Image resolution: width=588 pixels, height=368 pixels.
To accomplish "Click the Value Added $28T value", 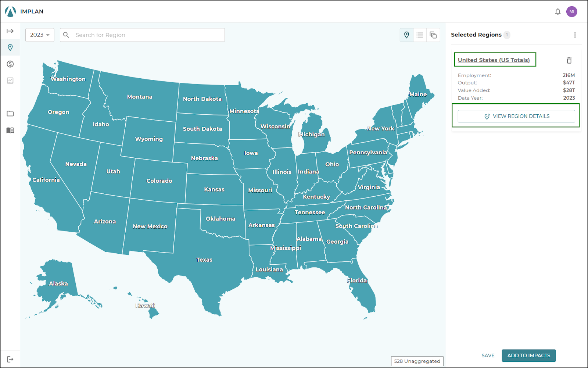I will coord(569,90).
